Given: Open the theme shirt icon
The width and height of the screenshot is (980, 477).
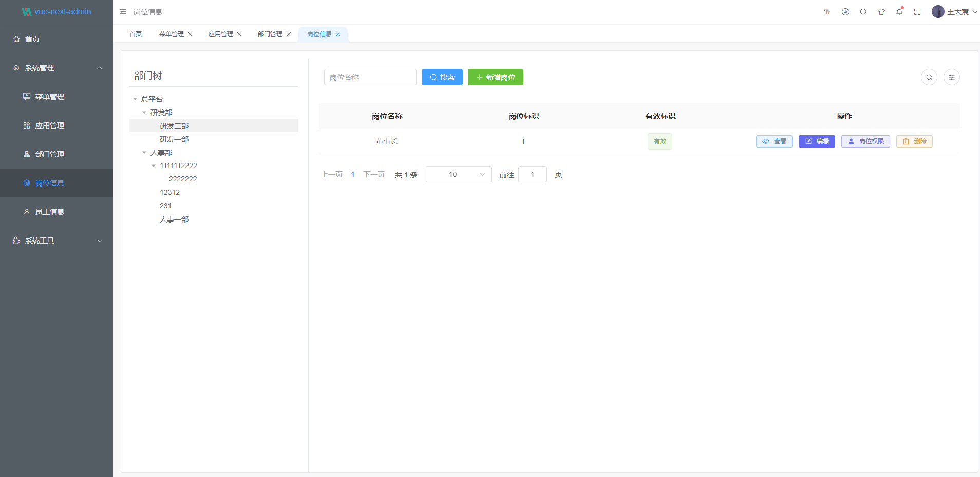Looking at the screenshot, I should tap(881, 12).
